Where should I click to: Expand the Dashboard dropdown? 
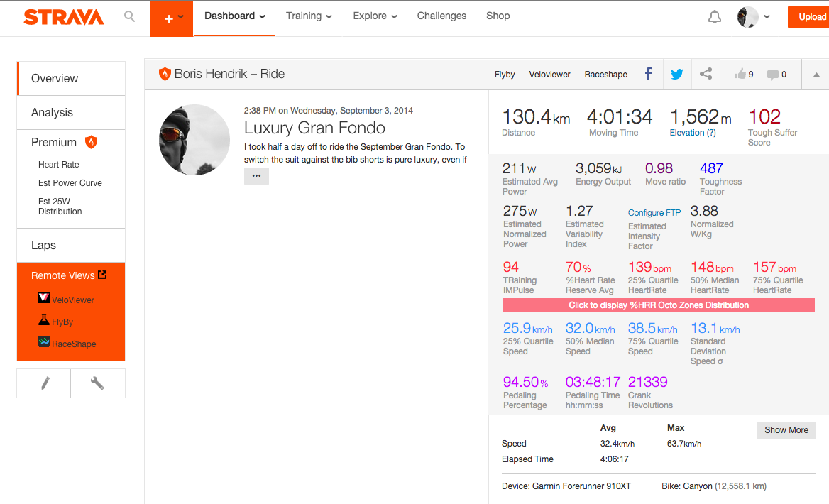234,16
